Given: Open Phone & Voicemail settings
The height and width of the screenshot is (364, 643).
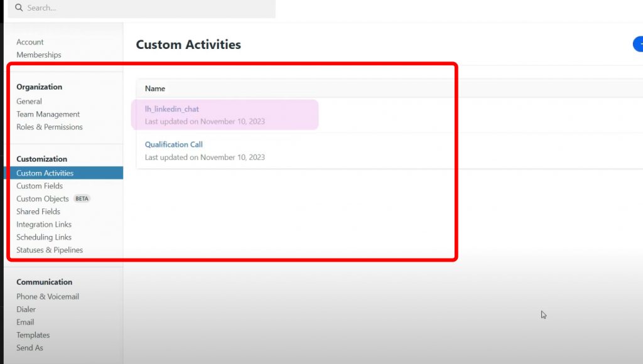Looking at the screenshot, I should tap(46, 296).
